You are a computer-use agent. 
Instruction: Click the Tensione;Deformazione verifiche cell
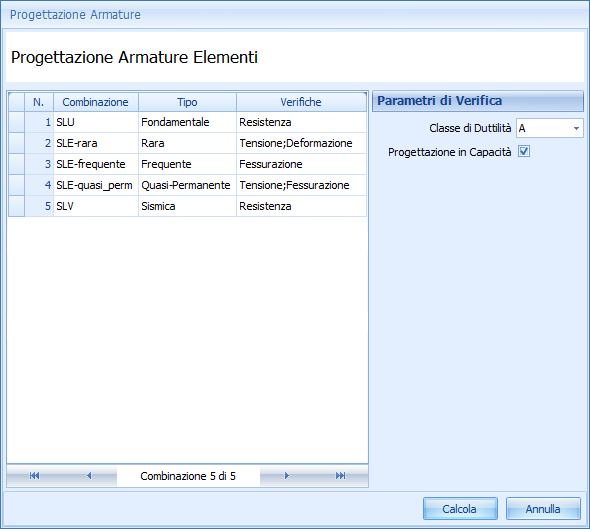click(x=301, y=143)
